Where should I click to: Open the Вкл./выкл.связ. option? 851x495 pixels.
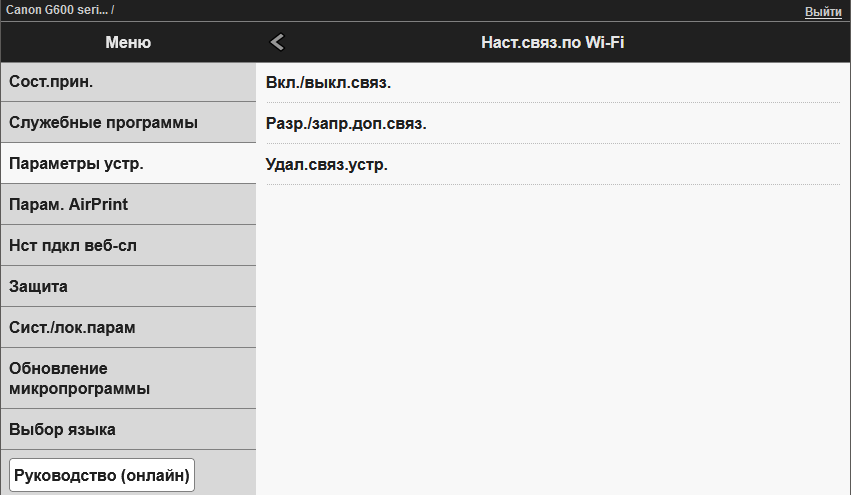(552, 82)
